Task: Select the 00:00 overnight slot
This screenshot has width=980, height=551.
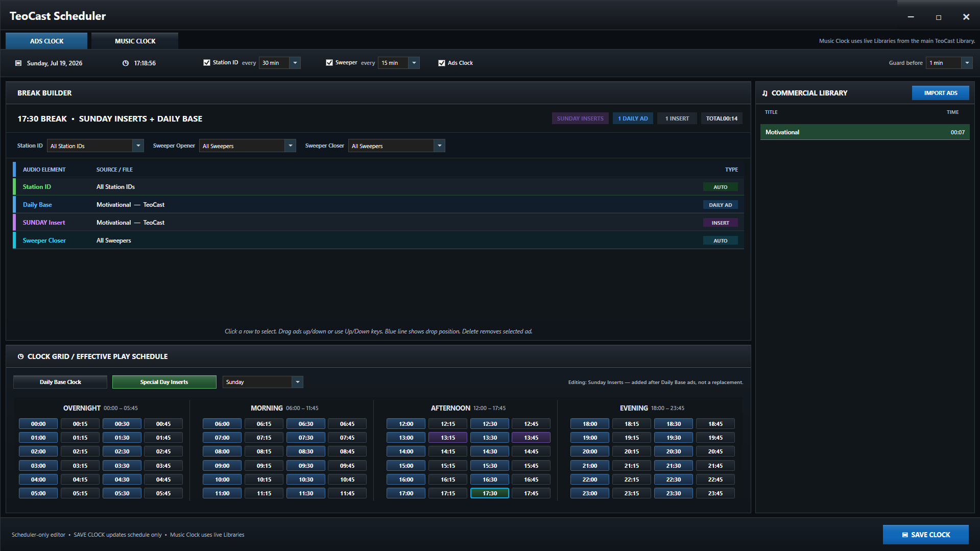Action: click(38, 424)
